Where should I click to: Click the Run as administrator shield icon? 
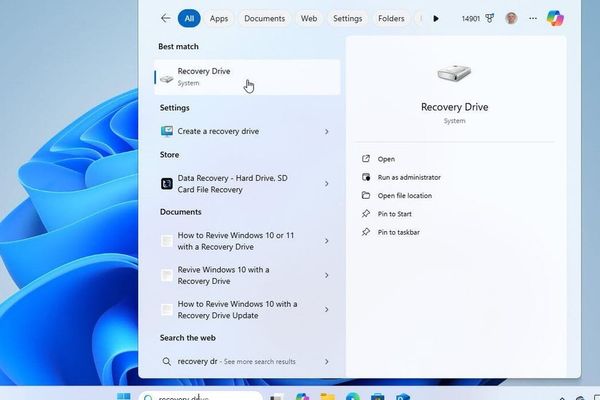(366, 177)
